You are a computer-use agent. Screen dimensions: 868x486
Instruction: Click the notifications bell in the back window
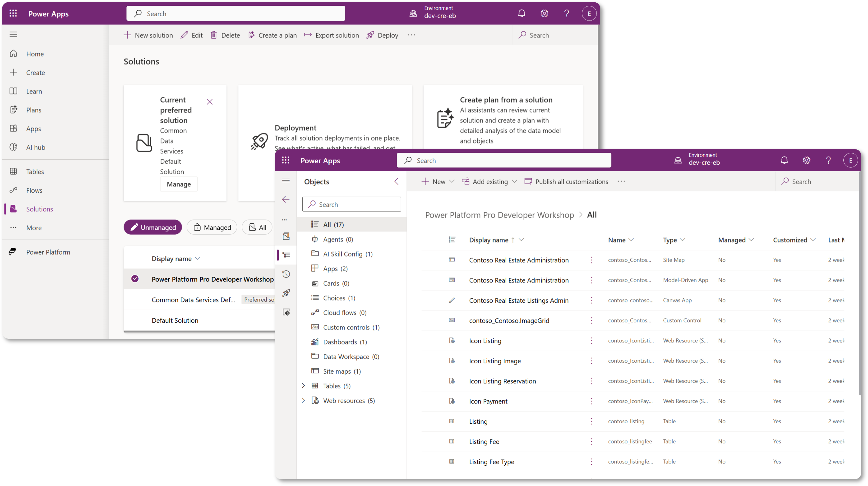(x=521, y=14)
